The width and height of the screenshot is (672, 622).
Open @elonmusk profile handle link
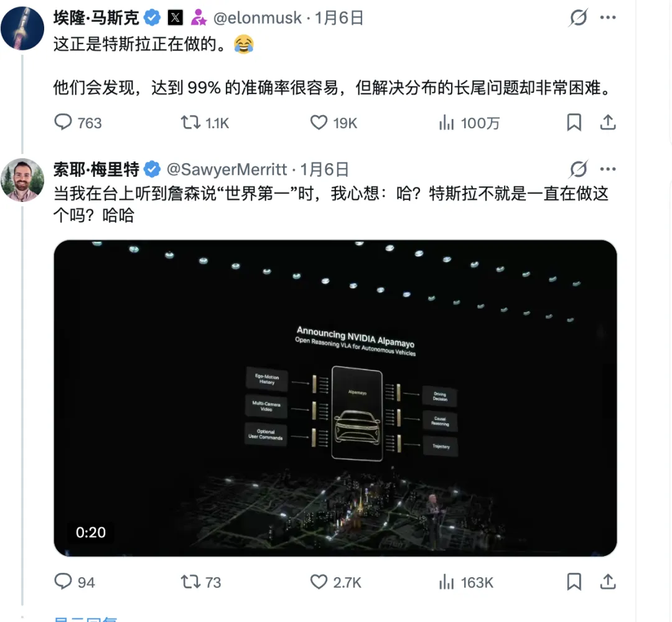click(258, 18)
